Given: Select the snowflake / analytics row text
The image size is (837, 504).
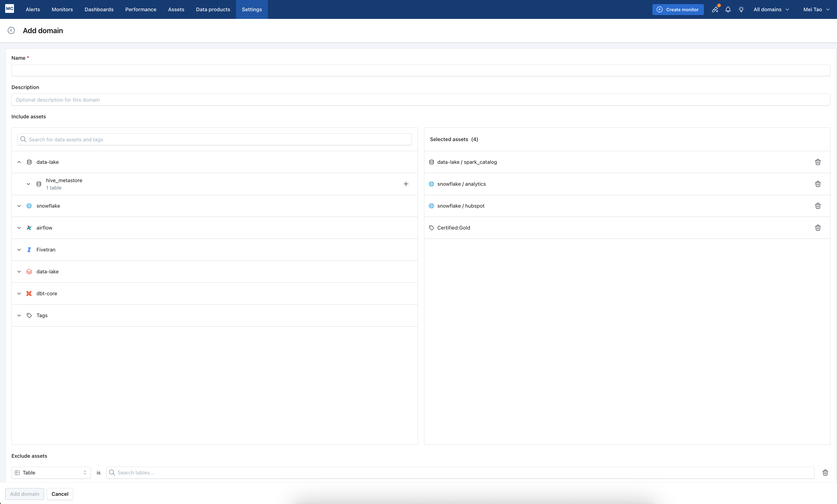Looking at the screenshot, I should [x=462, y=184].
